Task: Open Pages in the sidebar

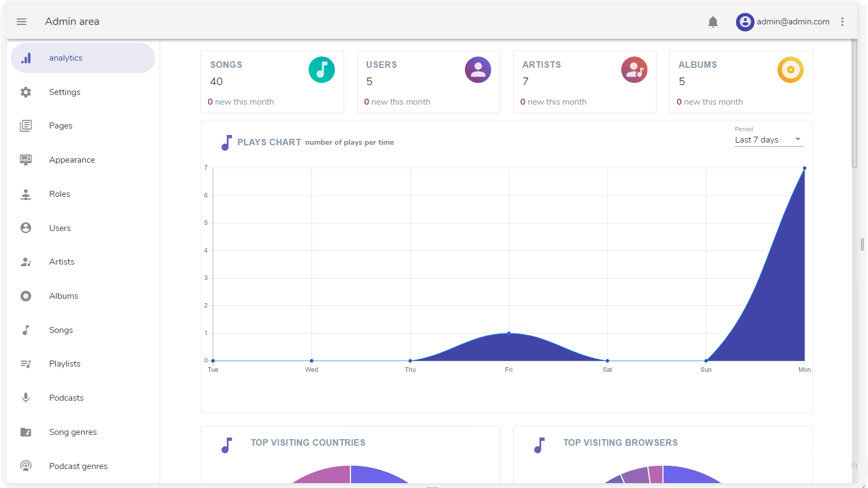Action: 83,126
